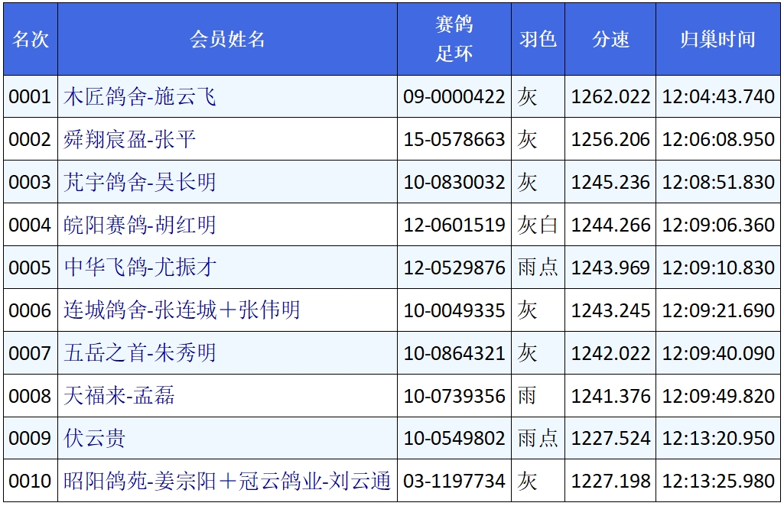Select rank cell 0004
Viewport: 784px width, 532px height.
coord(30,225)
